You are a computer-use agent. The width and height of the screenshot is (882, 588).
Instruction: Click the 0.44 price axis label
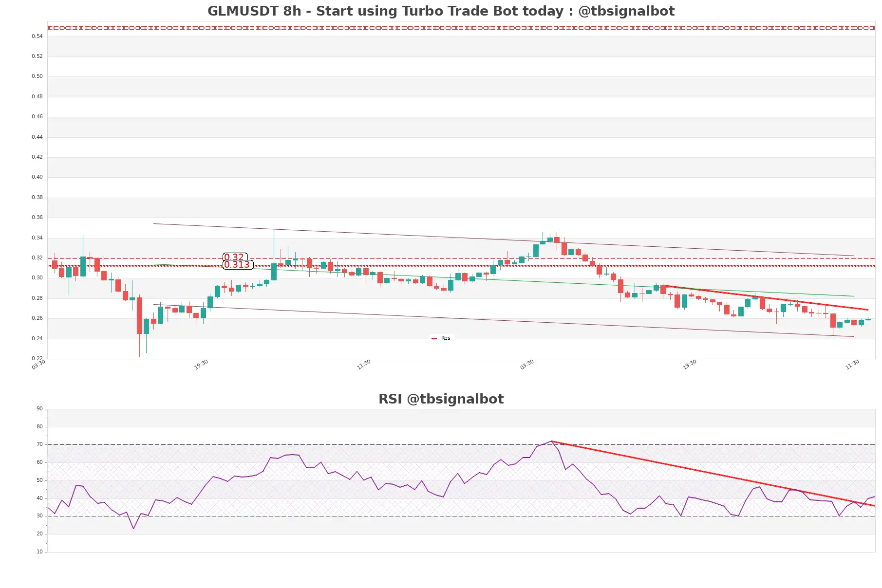click(37, 137)
